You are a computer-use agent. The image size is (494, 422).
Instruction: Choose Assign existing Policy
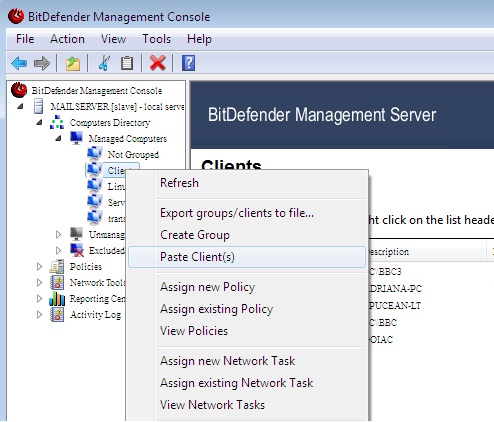(x=247, y=309)
